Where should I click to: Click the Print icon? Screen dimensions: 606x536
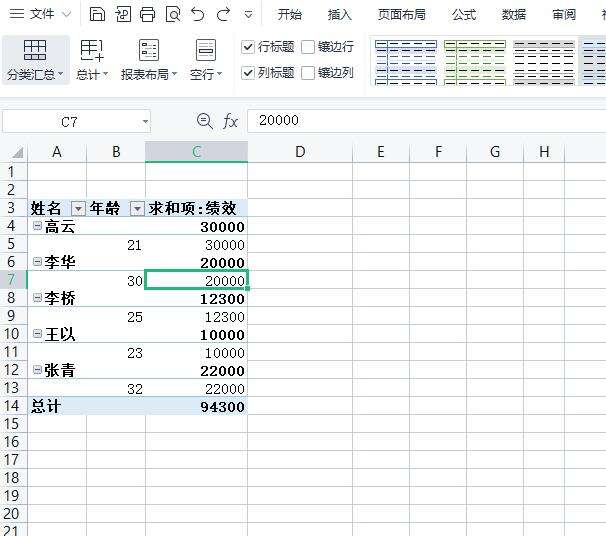(148, 14)
